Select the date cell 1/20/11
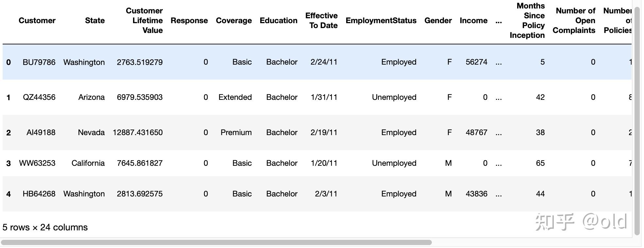644x248 pixels. [x=324, y=163]
